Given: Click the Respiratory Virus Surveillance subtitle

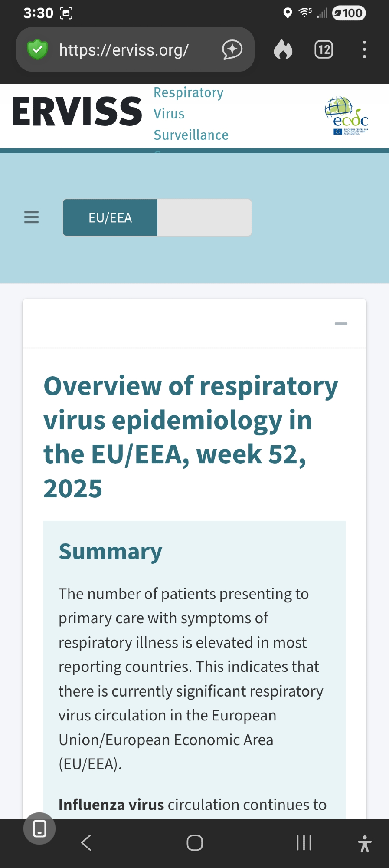Looking at the screenshot, I should (191, 114).
